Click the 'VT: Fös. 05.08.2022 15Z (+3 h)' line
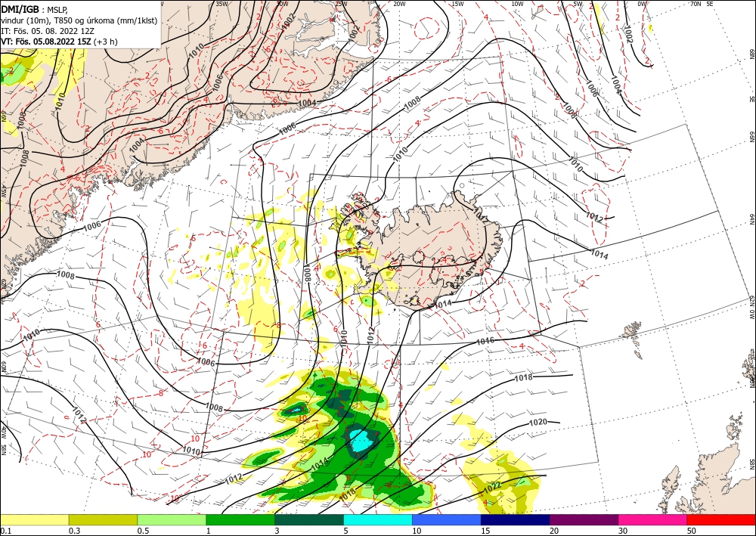The image size is (756, 536). 59,42
